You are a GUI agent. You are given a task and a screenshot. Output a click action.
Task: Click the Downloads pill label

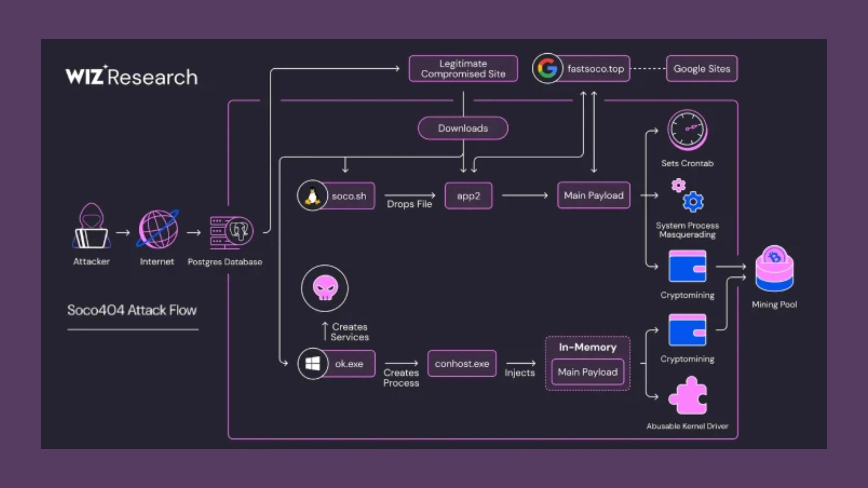(x=463, y=128)
